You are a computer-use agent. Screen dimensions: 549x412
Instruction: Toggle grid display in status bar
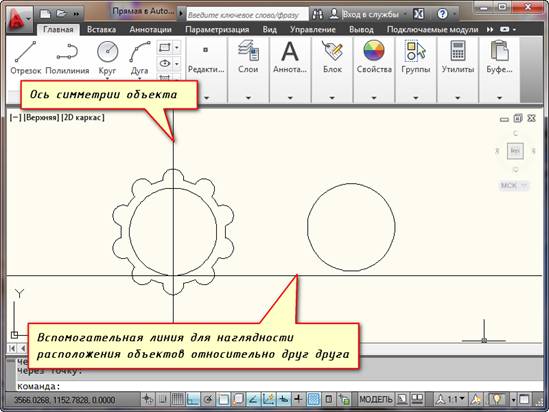click(x=178, y=399)
